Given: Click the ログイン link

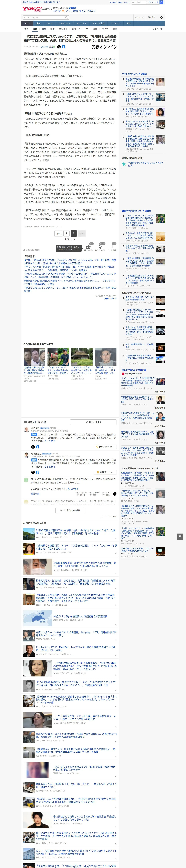Looking at the screenshot, I should pyautogui.click(x=57, y=11).
